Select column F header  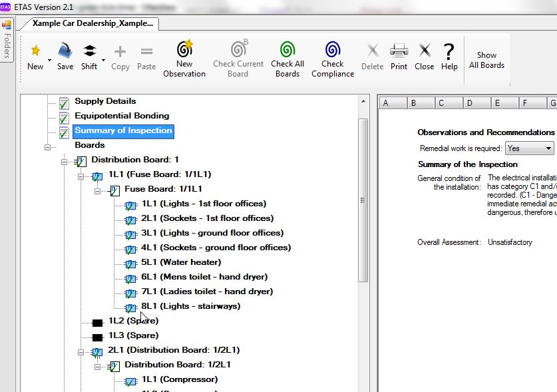[532, 103]
